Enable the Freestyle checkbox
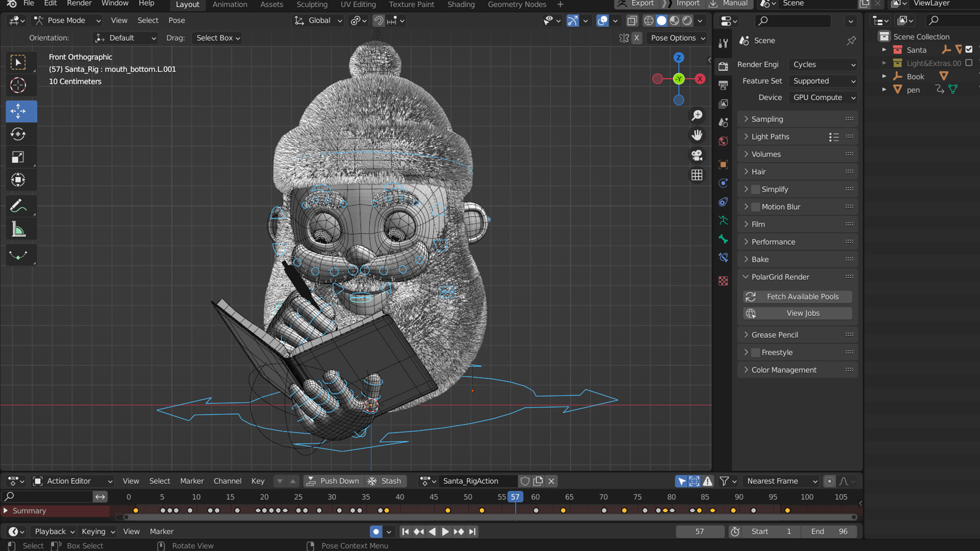 click(x=755, y=353)
